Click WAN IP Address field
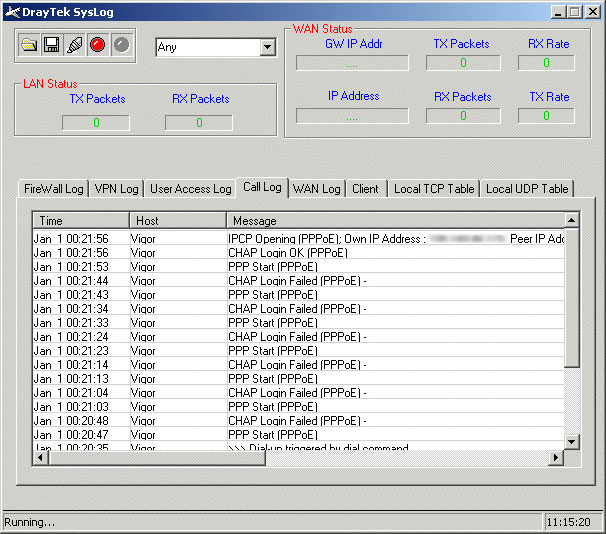This screenshot has width=606, height=534. [x=352, y=116]
